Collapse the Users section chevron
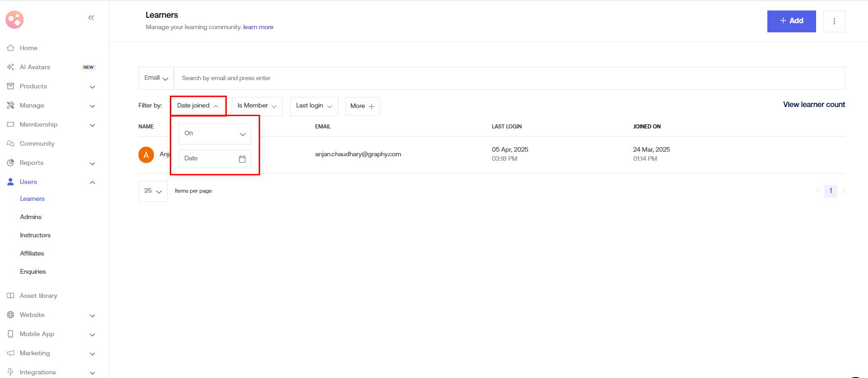 [92, 182]
